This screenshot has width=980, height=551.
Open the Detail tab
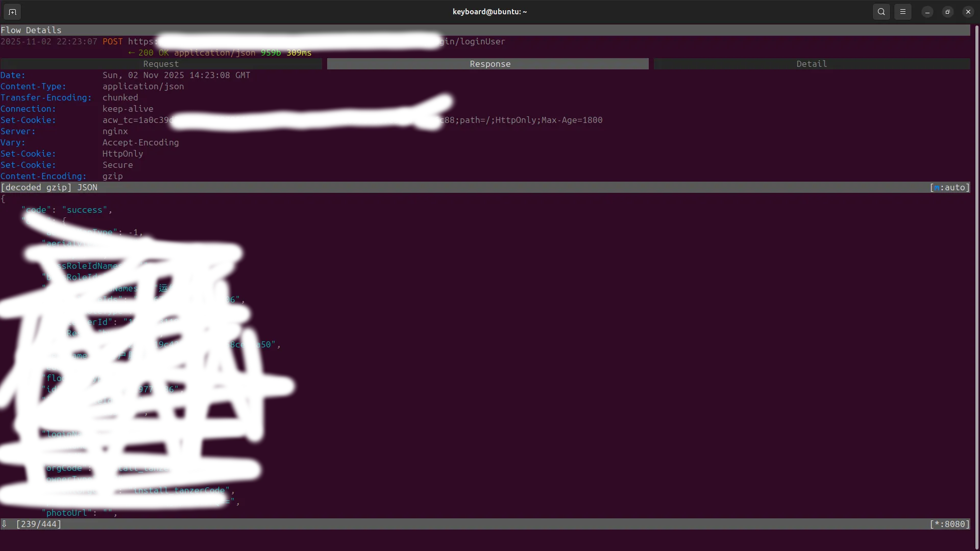(812, 64)
